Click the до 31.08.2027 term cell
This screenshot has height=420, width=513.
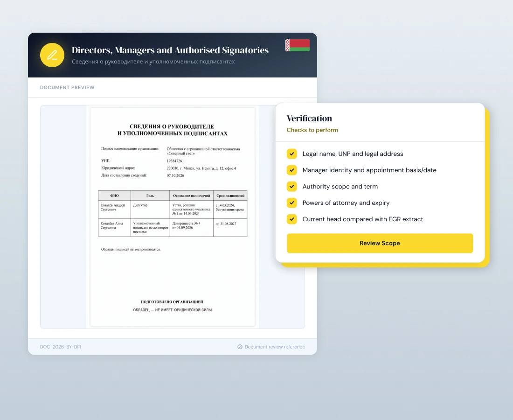point(230,228)
